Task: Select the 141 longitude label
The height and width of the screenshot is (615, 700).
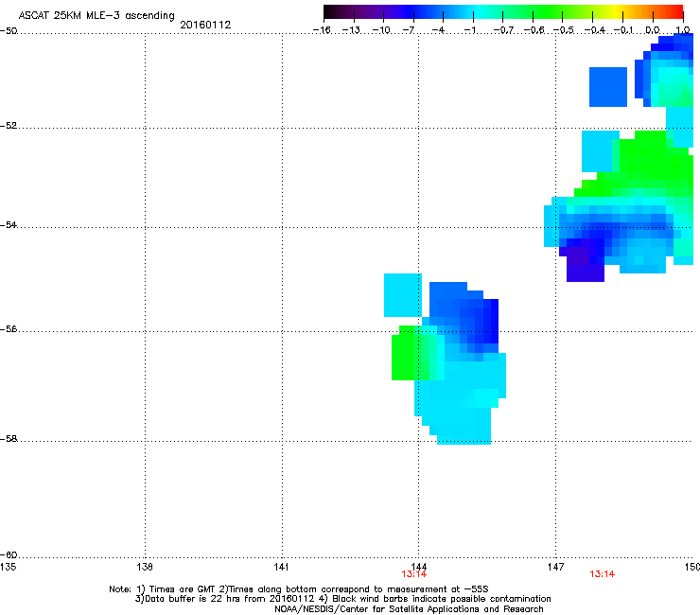Action: click(x=282, y=567)
